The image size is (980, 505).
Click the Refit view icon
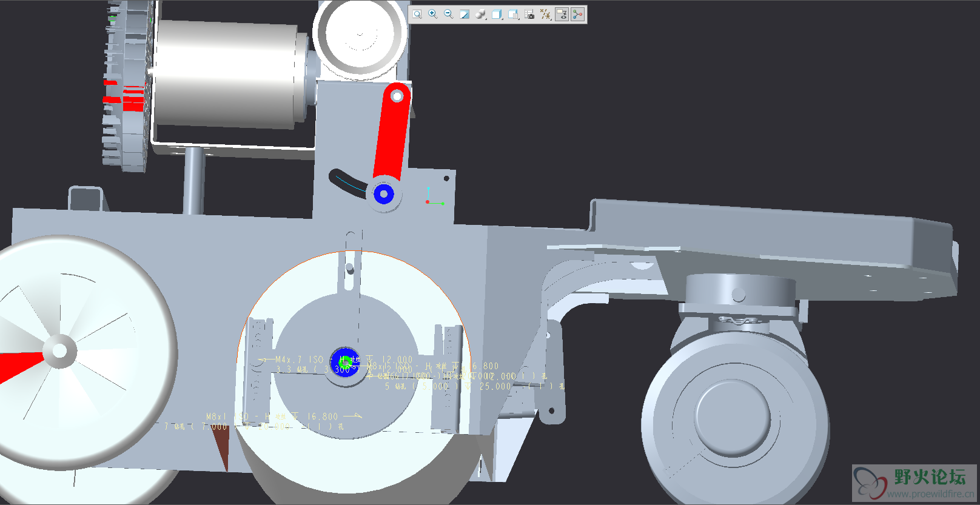click(x=417, y=15)
